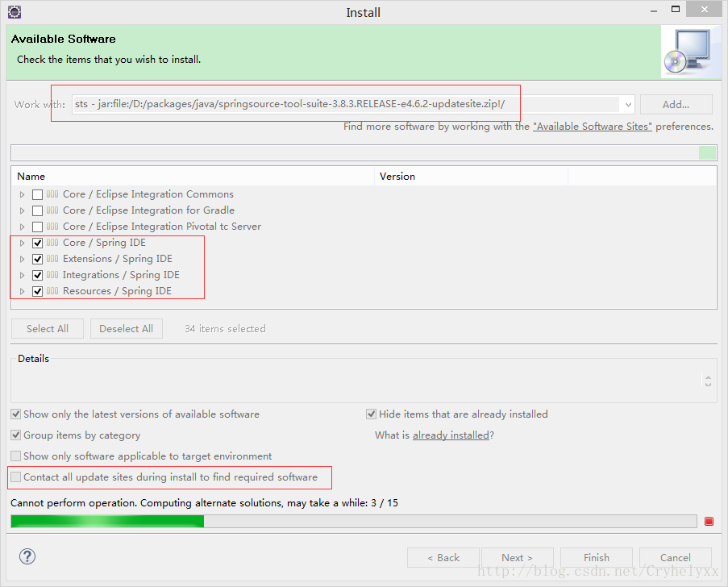Viewport: 728px width, 587px height.
Task: Click category icon beside Core / Spring IDE
Action: click(x=52, y=243)
